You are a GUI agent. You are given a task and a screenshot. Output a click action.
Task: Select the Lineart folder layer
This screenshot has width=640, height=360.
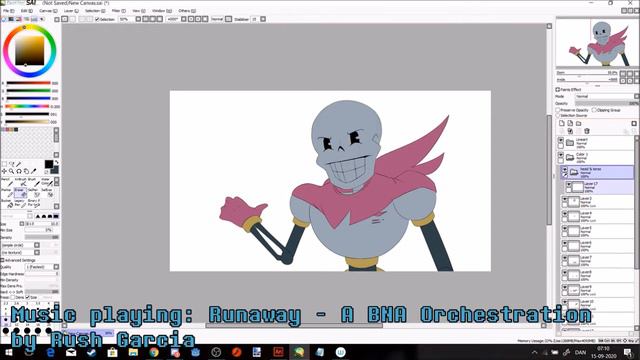pyautogui.click(x=596, y=143)
